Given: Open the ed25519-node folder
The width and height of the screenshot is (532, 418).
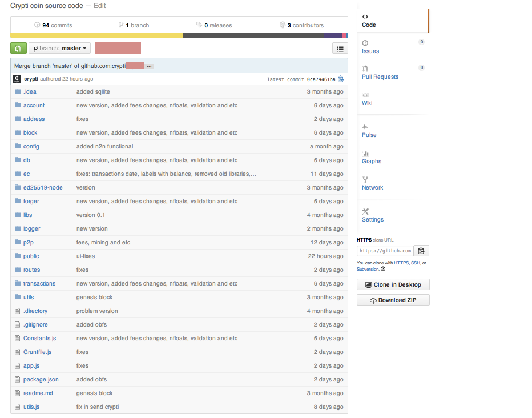Looking at the screenshot, I should coord(43,188).
